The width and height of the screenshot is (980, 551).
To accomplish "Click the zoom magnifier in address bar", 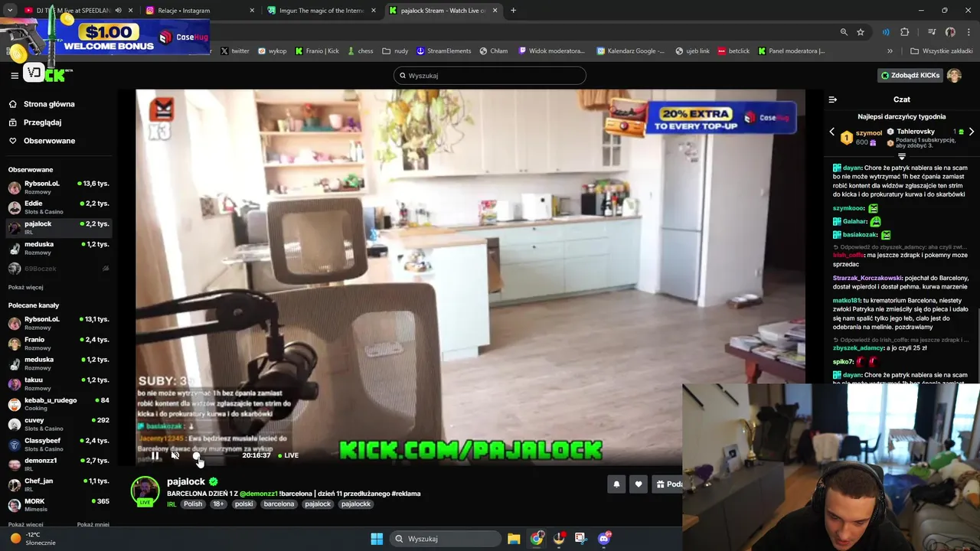I will (844, 32).
